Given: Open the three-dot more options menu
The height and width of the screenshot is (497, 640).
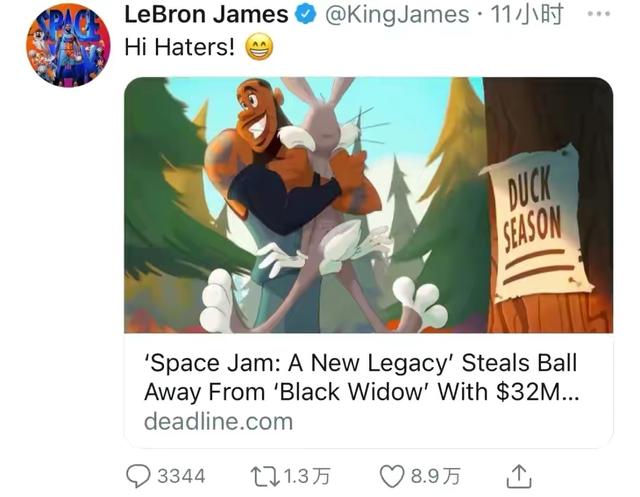Looking at the screenshot, I should coord(598,14).
